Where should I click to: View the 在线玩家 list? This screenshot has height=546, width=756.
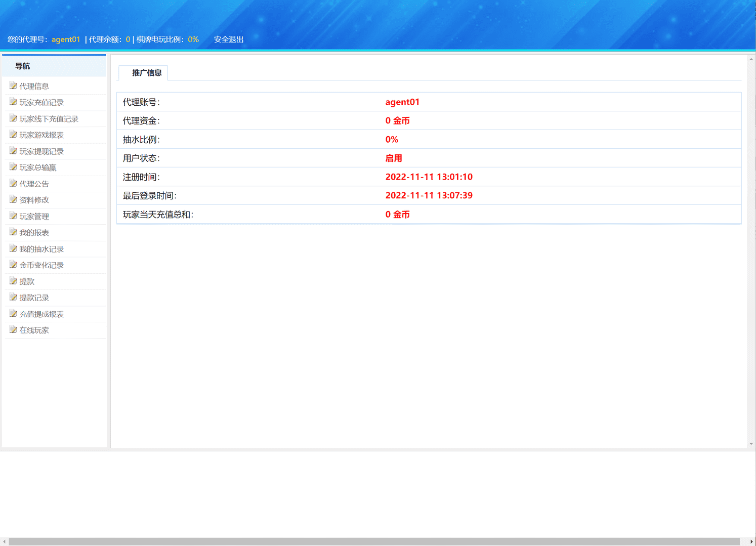[34, 330]
